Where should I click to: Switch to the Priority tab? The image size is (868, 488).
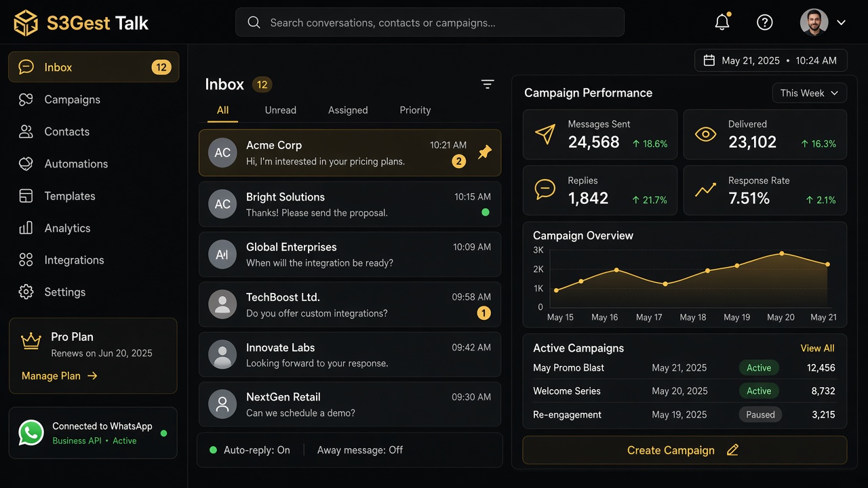pyautogui.click(x=415, y=110)
